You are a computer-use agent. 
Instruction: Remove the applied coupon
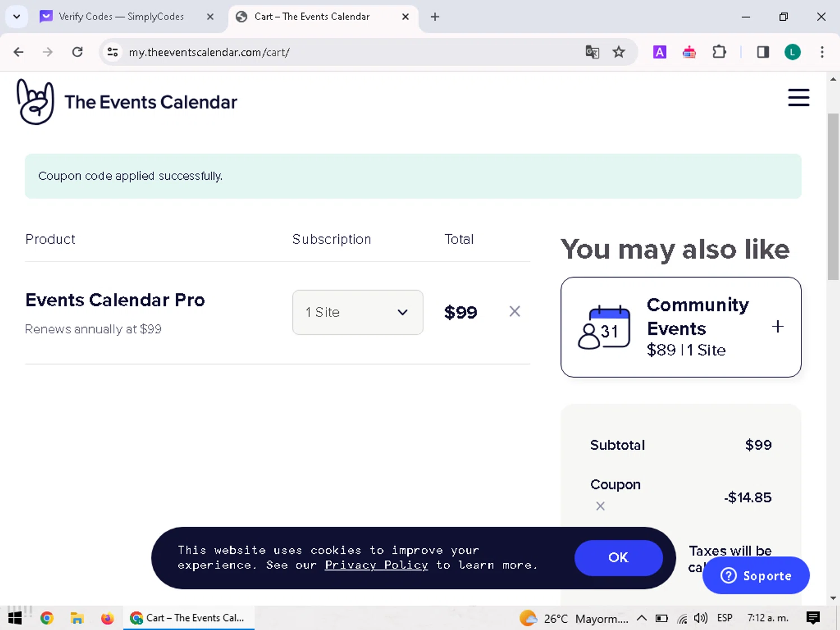(600, 506)
